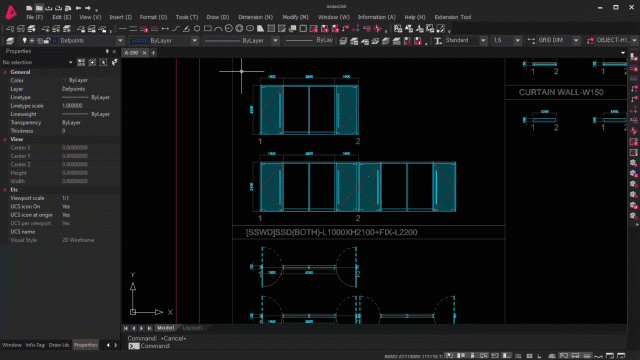This screenshot has height=360, width=640.
Task: Add a new drawing tab with plus button
Action: coord(153,53)
